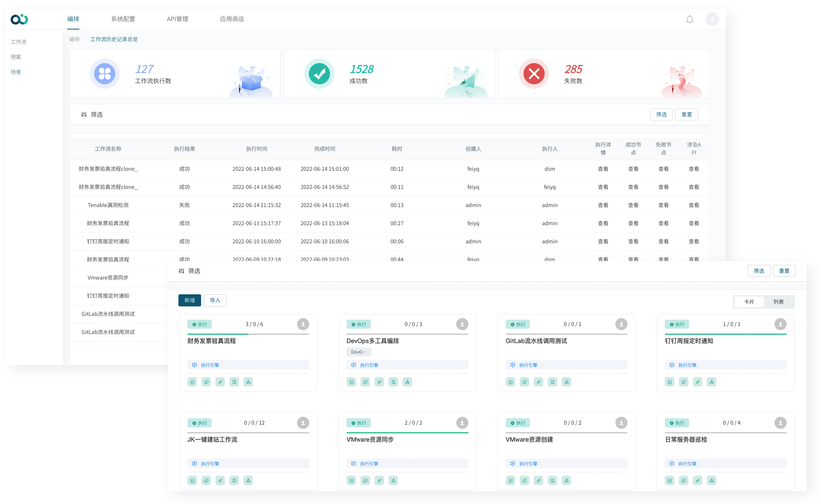Click the link icon on DevOps多工具编排 card
This screenshot has width=821, height=504.
379,382
